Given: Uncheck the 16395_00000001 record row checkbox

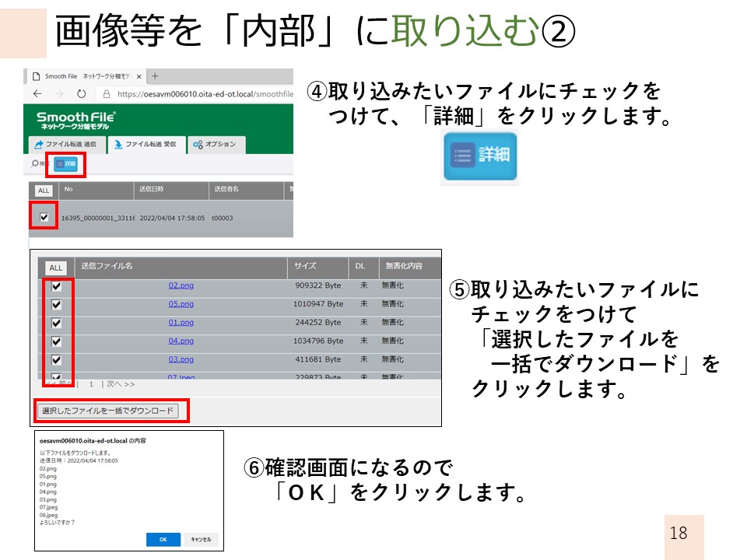Looking at the screenshot, I should tap(43, 217).
